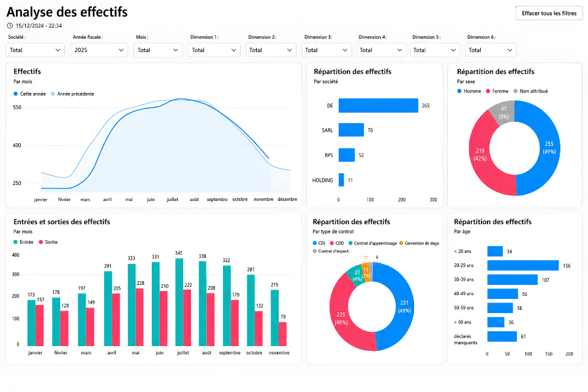The width and height of the screenshot is (588, 392).
Task: Toggle the Convention de stage legend entry
Action: (x=419, y=243)
